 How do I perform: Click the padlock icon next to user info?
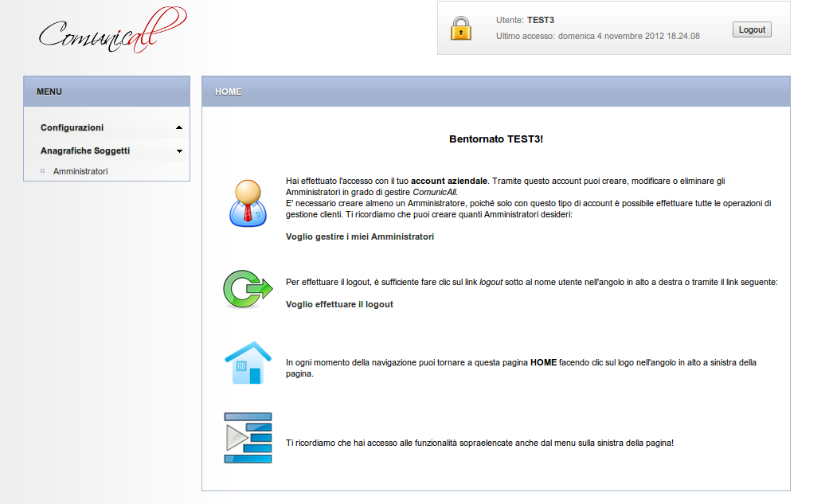(x=460, y=29)
